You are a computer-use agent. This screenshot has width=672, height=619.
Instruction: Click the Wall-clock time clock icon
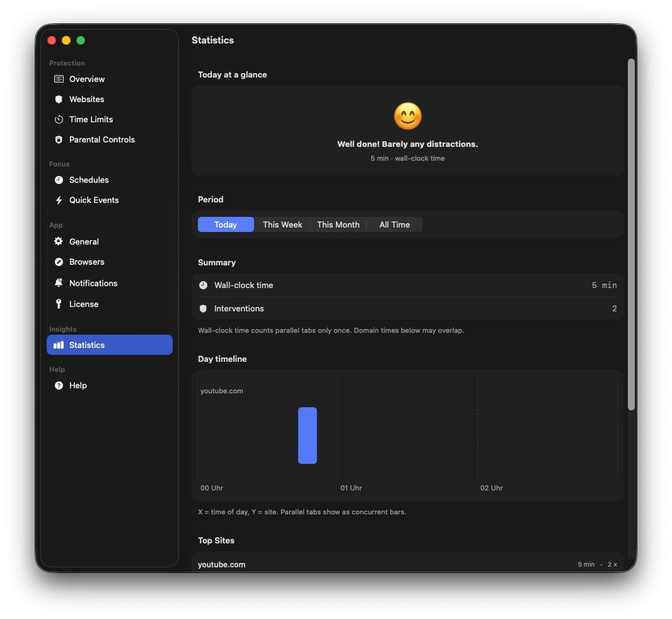(x=203, y=285)
